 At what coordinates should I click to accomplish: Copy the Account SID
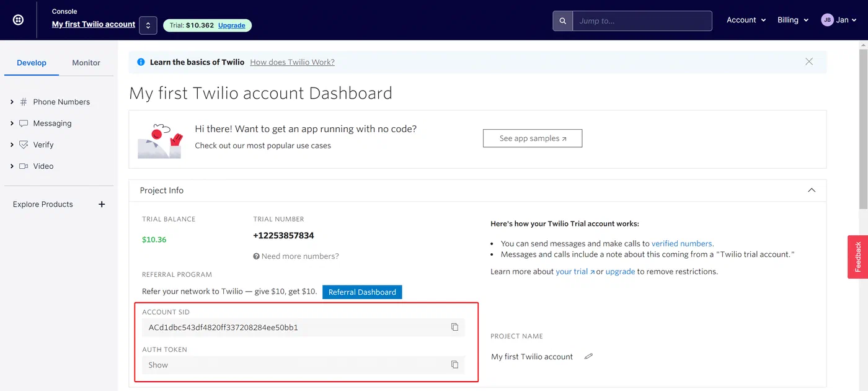pyautogui.click(x=454, y=327)
